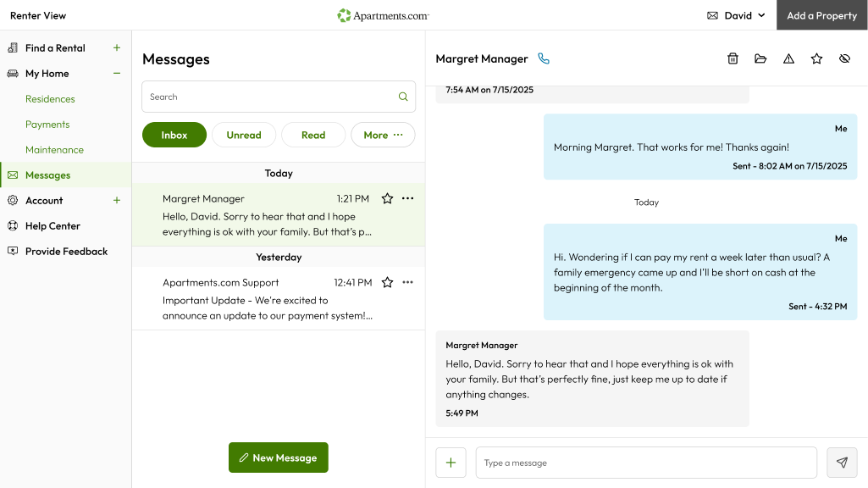This screenshot has width=868, height=488.
Task: Select the Unread filter tab
Action: click(x=244, y=135)
